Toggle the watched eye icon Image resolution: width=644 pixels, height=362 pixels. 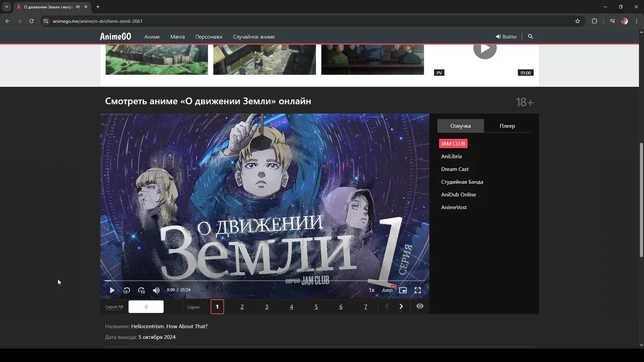coord(420,306)
